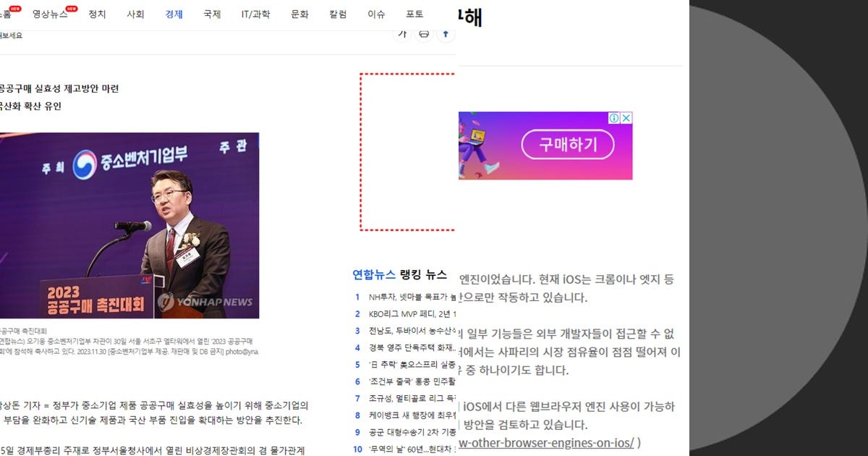Click the blue scroll-to-top arrow icon
868x456 pixels.
446,33
